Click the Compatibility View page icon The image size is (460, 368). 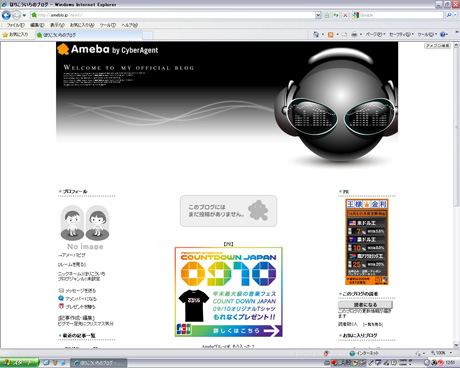(x=327, y=15)
